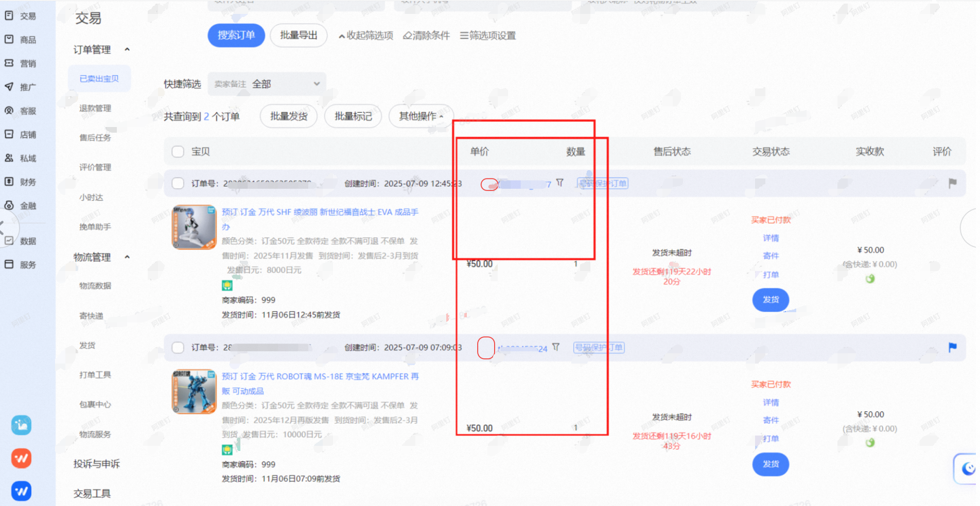Click 打单 for the EVA order
The height and width of the screenshot is (506, 980).
[771, 275]
